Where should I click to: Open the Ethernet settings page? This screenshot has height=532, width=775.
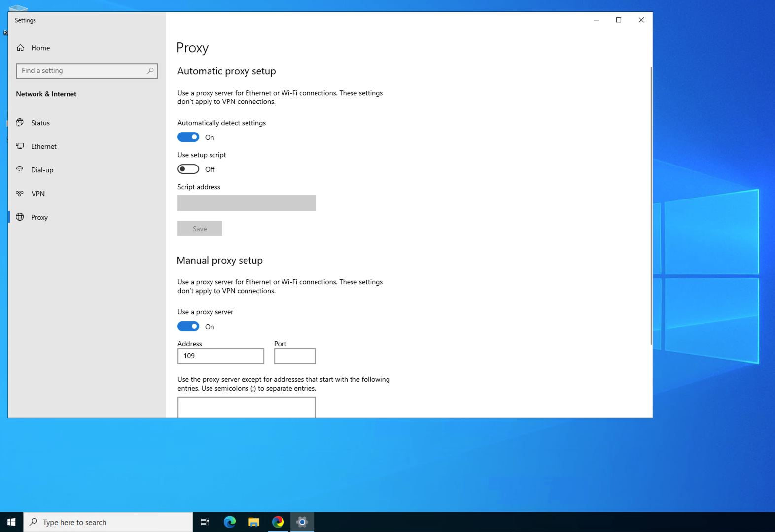(x=43, y=146)
